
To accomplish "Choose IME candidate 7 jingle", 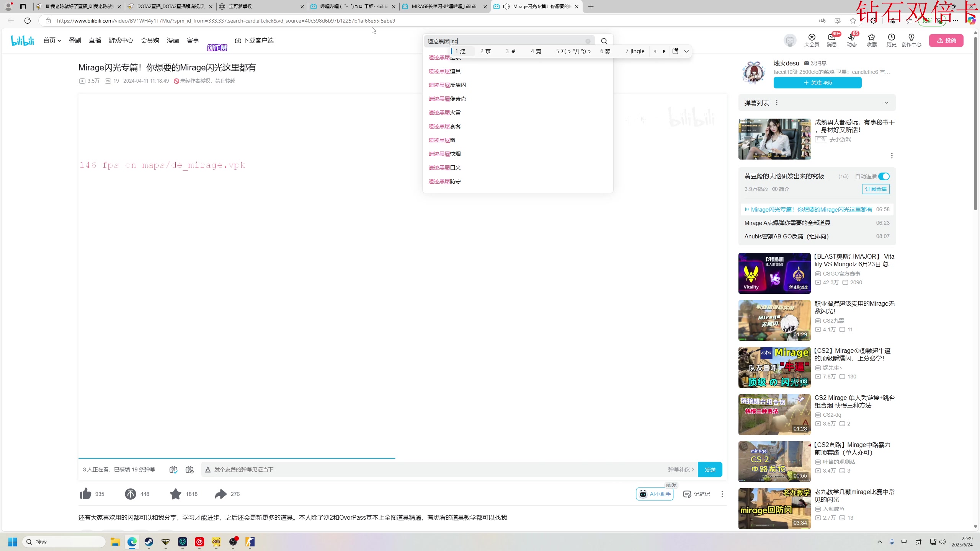I will tap(635, 51).
